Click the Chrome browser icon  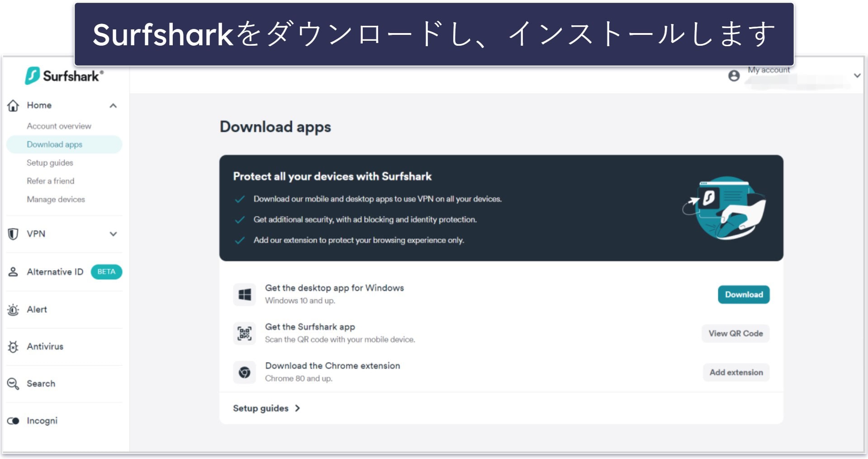pos(245,373)
